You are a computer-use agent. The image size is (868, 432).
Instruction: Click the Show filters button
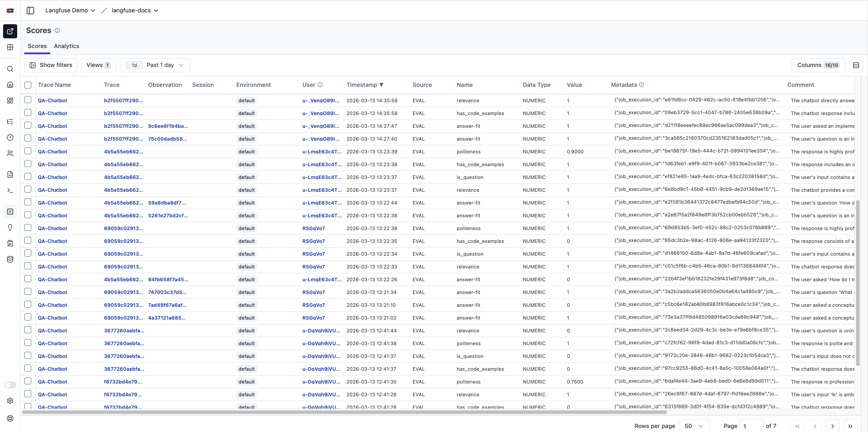click(x=50, y=65)
